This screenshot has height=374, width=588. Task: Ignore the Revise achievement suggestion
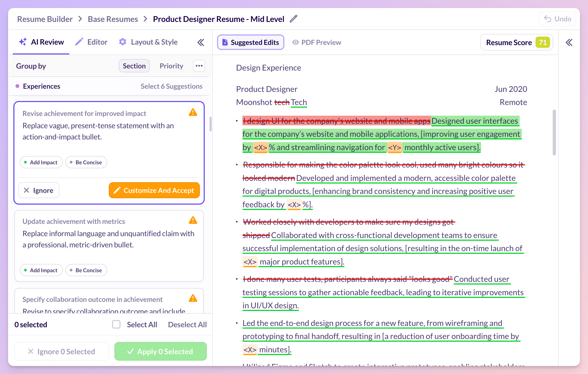pos(39,190)
